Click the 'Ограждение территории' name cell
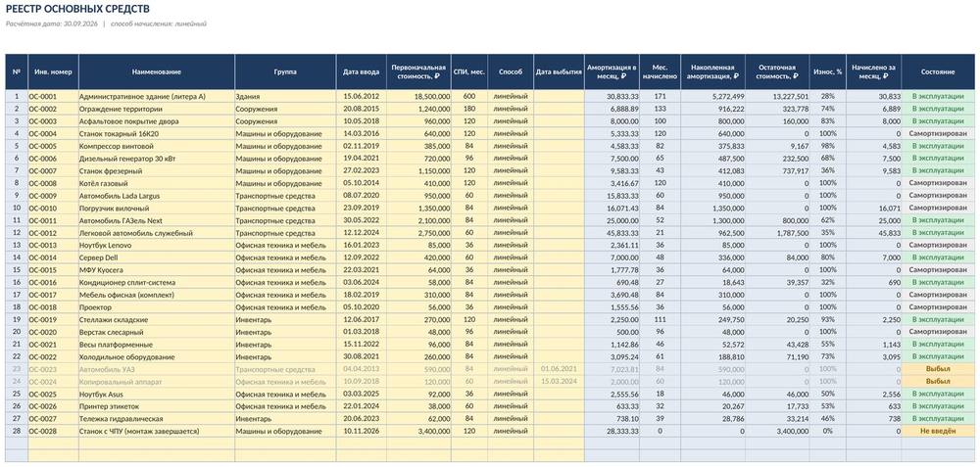The image size is (980, 467). click(156, 109)
